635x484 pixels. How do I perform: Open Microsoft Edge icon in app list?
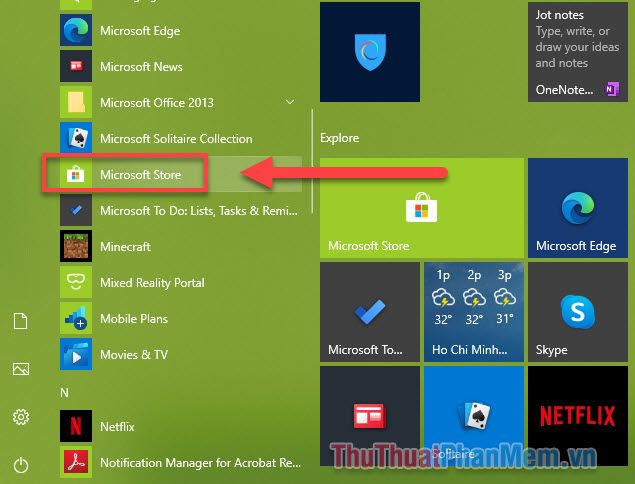(x=76, y=30)
